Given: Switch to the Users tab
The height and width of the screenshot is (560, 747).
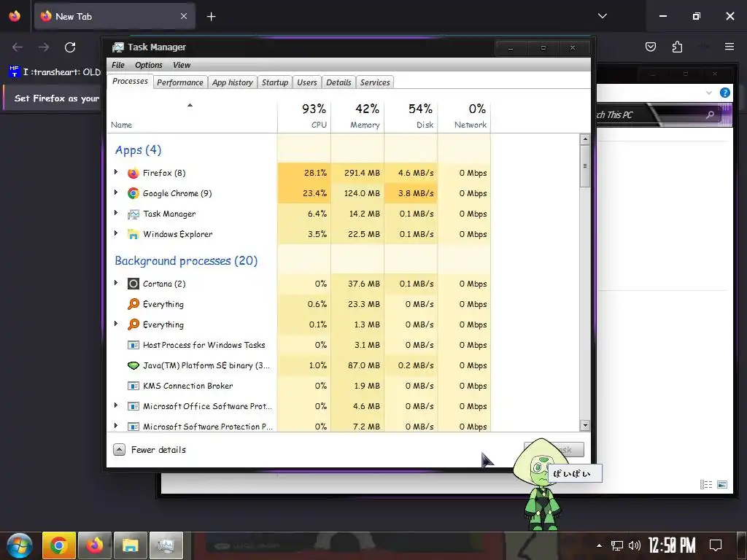Looking at the screenshot, I should [307, 82].
